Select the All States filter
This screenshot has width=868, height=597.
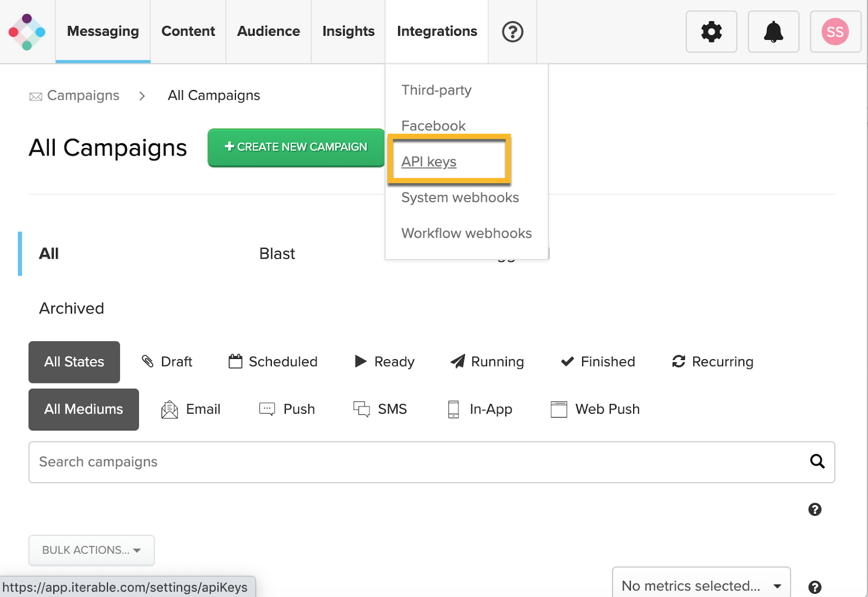pos(74,362)
